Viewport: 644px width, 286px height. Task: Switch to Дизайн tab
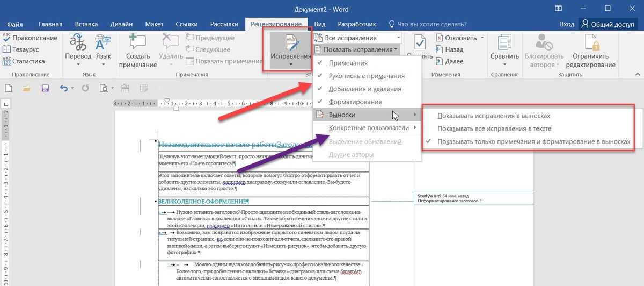click(121, 24)
